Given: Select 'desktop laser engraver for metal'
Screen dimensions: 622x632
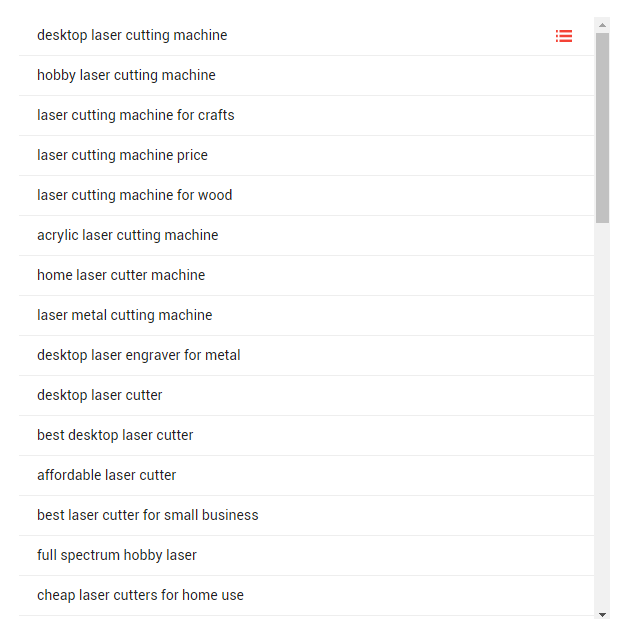Looking at the screenshot, I should (139, 355).
